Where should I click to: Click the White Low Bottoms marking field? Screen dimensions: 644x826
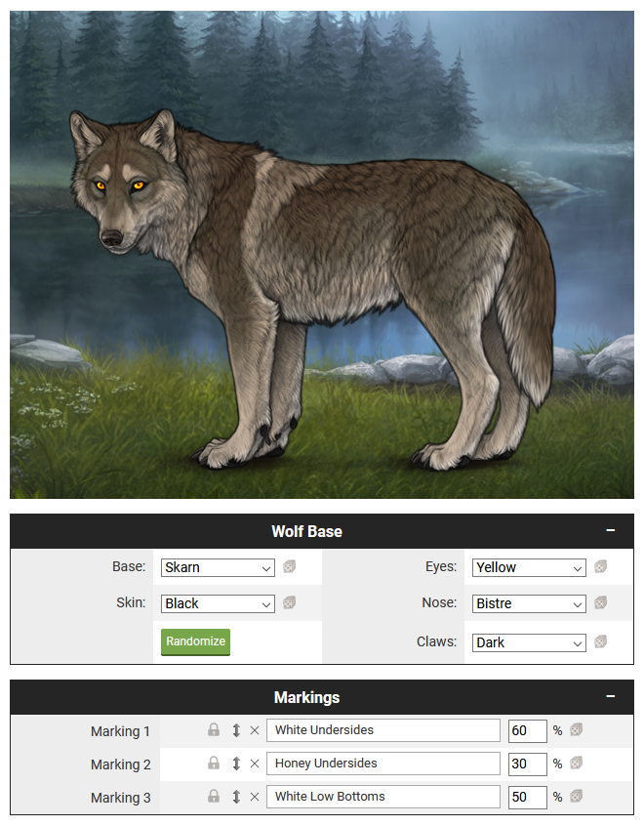(x=382, y=797)
